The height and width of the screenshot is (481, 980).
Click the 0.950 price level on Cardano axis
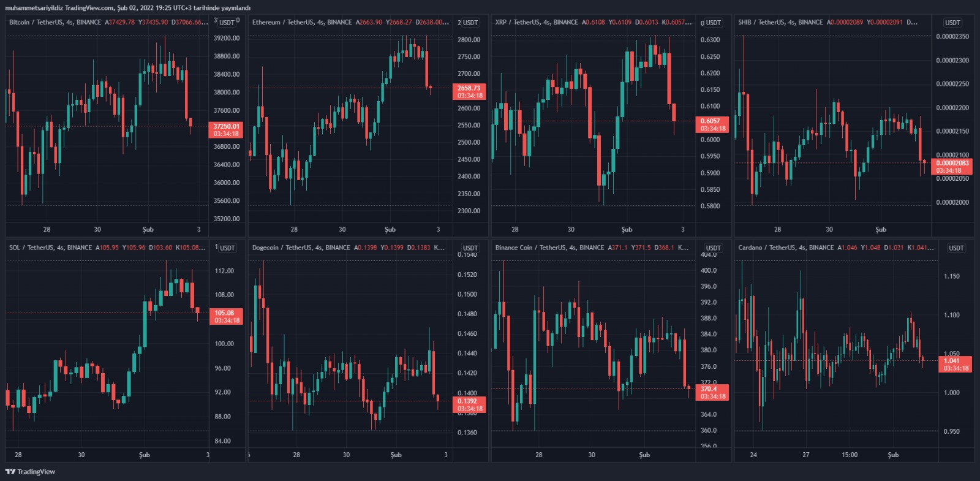[952, 431]
